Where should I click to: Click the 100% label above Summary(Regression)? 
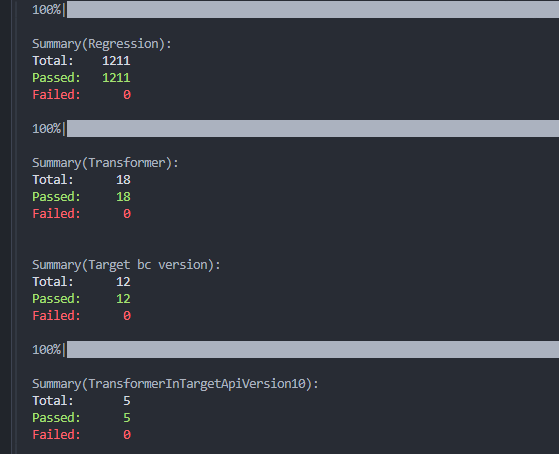47,10
